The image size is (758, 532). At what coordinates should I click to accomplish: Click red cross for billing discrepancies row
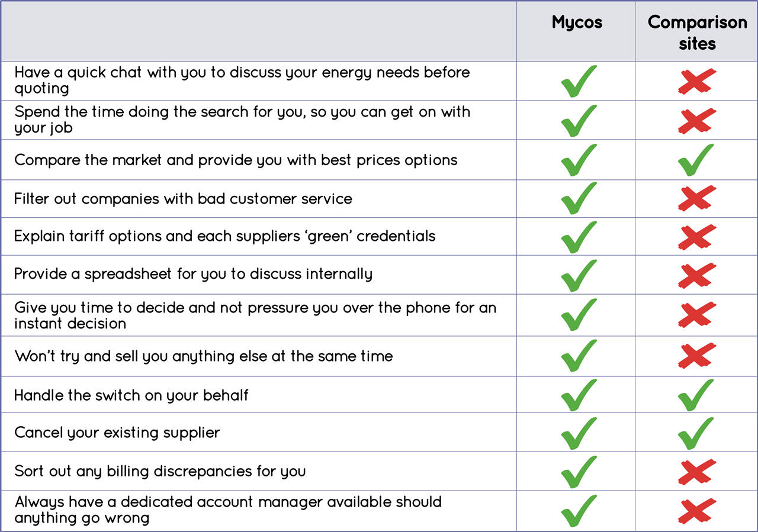tap(696, 472)
